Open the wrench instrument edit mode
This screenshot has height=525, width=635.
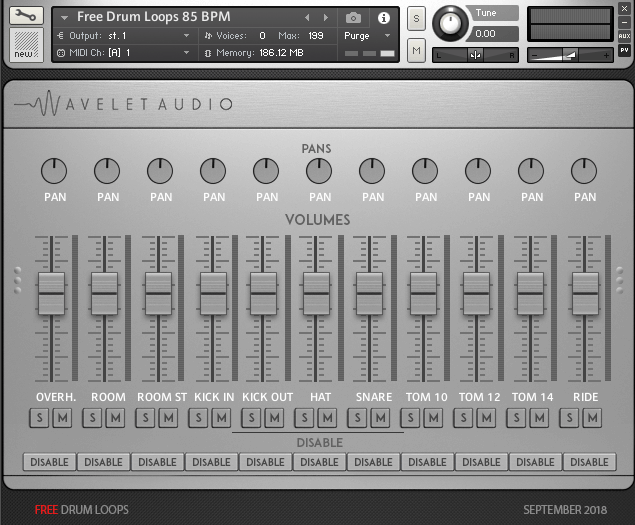click(26, 16)
